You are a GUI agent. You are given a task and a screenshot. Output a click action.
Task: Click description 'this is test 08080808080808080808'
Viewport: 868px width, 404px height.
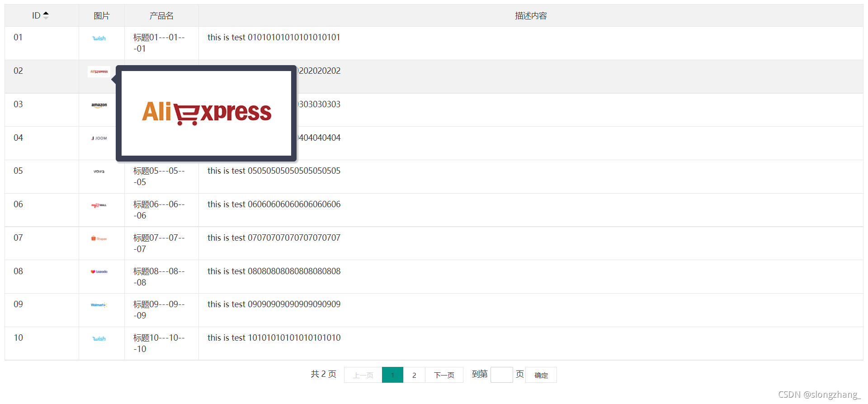274,271
